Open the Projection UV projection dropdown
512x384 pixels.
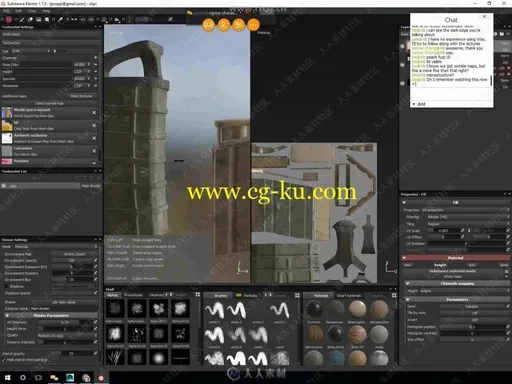tap(465, 210)
